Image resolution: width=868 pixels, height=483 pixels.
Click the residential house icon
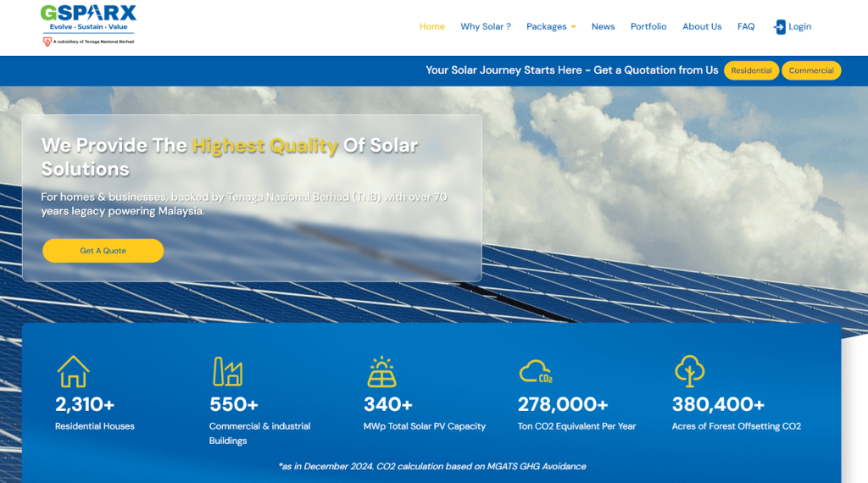73,371
